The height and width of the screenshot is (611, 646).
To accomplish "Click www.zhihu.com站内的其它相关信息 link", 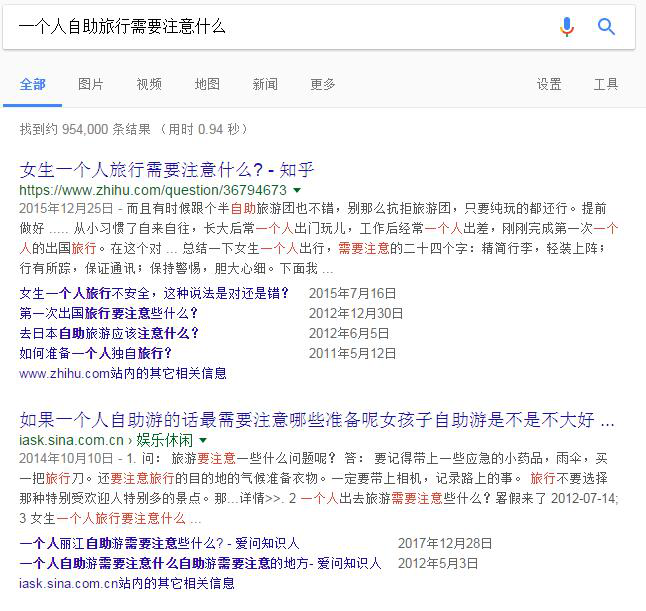I will [x=123, y=373].
